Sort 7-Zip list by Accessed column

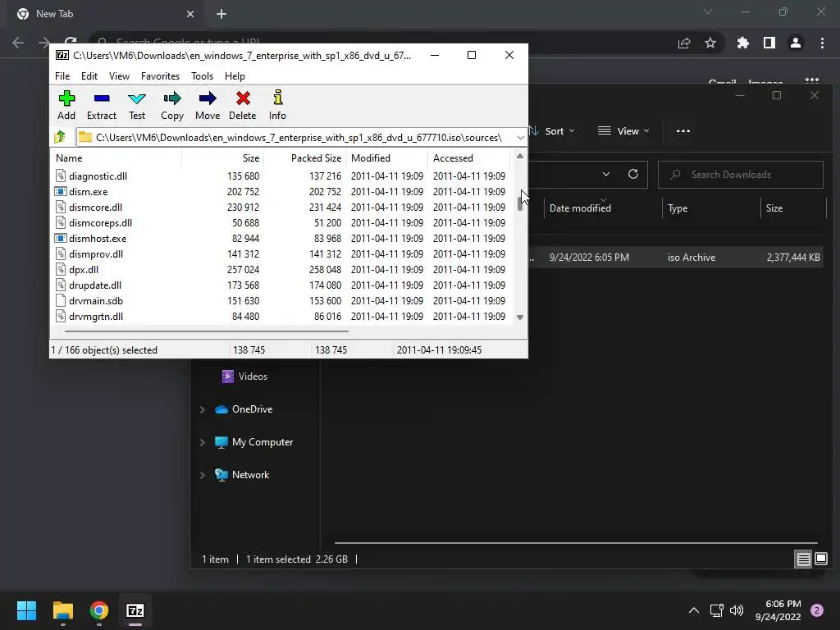468,158
